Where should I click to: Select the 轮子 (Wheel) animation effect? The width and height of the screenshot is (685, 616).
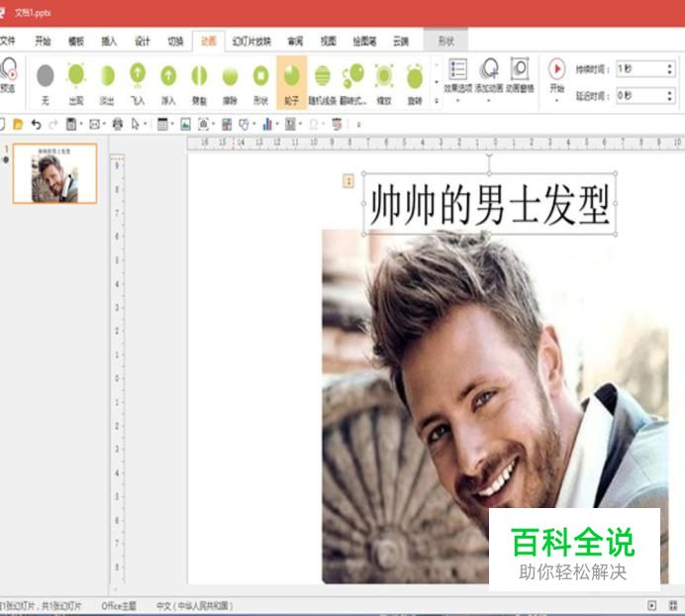click(x=291, y=78)
